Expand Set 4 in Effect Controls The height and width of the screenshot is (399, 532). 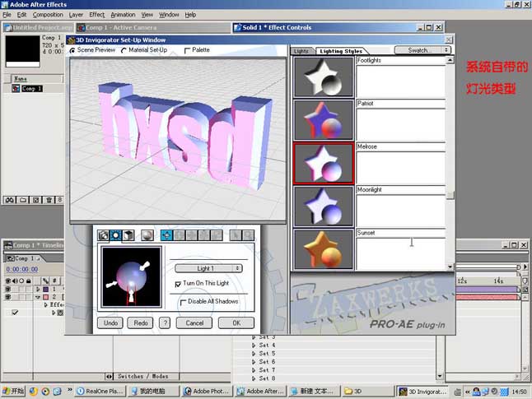pyautogui.click(x=254, y=346)
